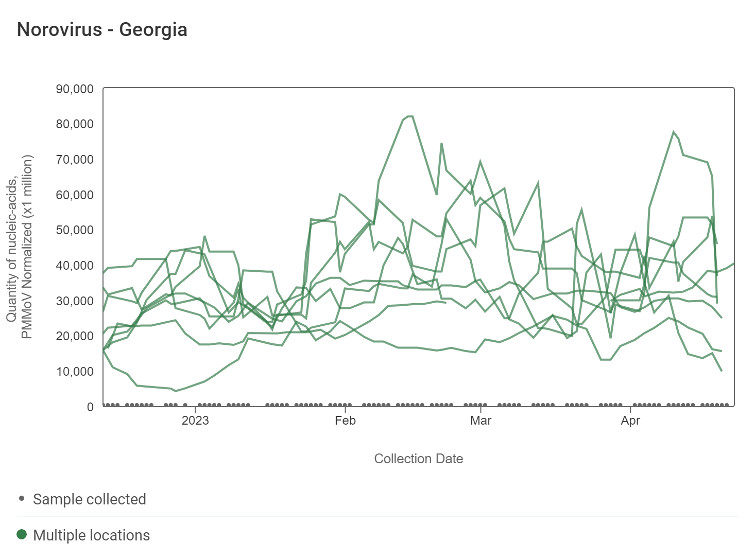Click the 10,000 y-axis tick label

[x=75, y=372]
